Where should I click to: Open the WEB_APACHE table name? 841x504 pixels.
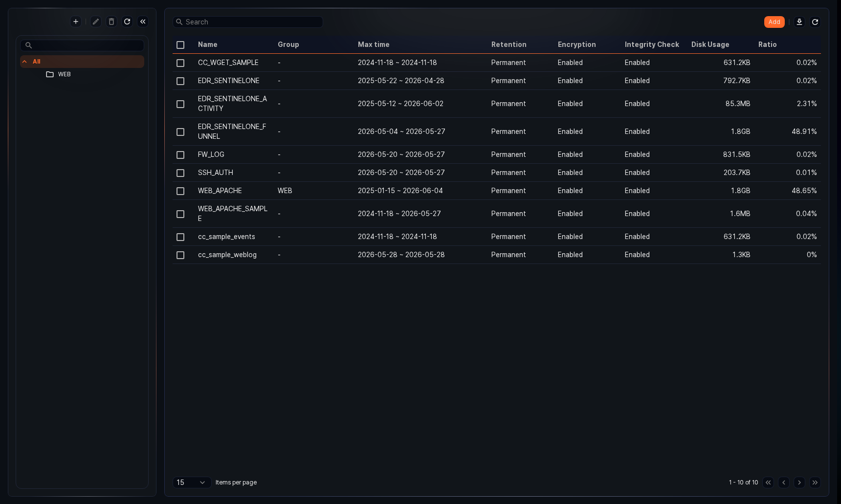point(220,191)
